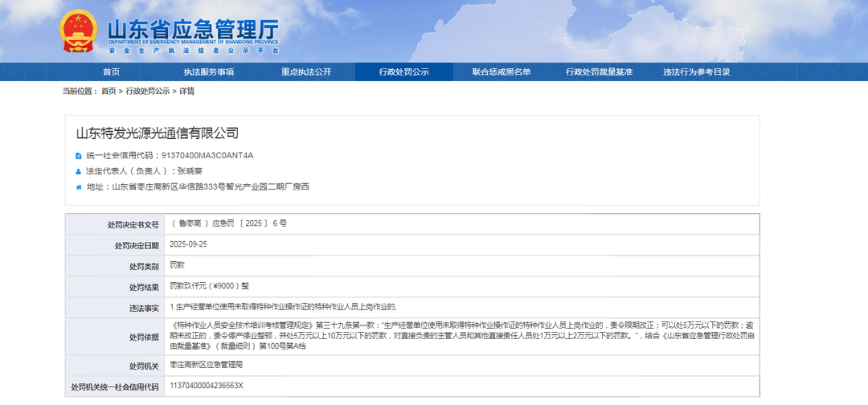Click the document icon beside 统一社会信用代码
This screenshot has width=868, height=405.
tap(79, 156)
